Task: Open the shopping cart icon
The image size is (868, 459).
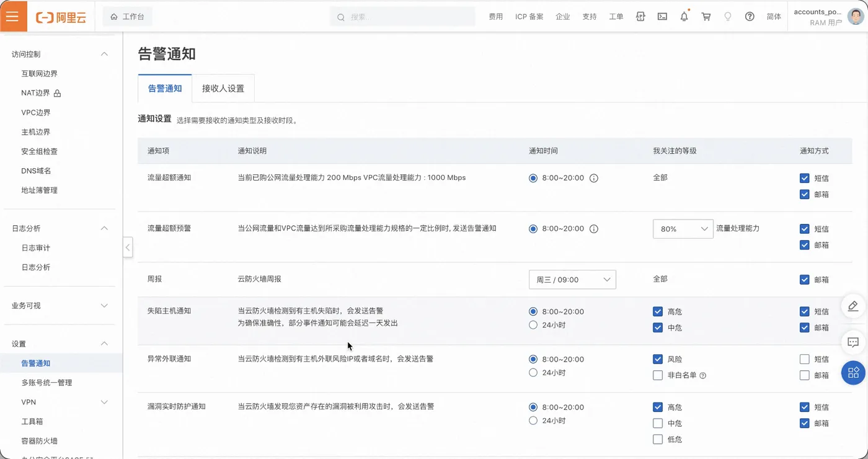Action: click(x=706, y=17)
